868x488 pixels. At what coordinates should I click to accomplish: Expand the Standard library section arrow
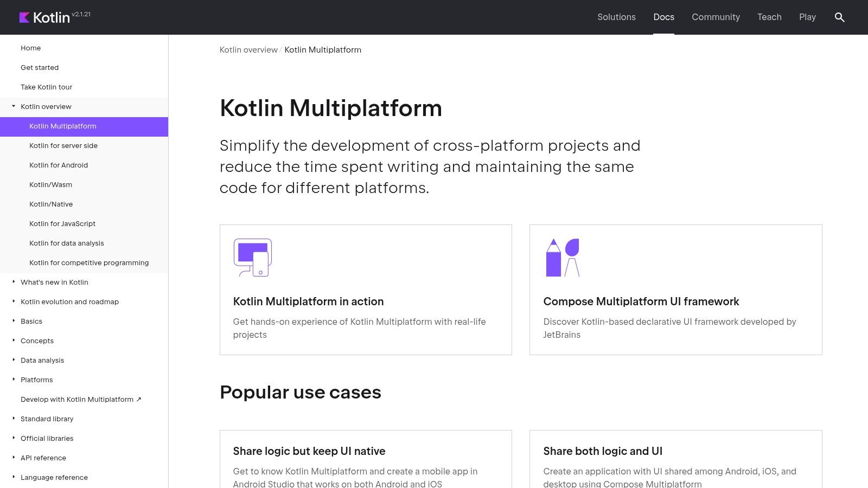tap(14, 419)
